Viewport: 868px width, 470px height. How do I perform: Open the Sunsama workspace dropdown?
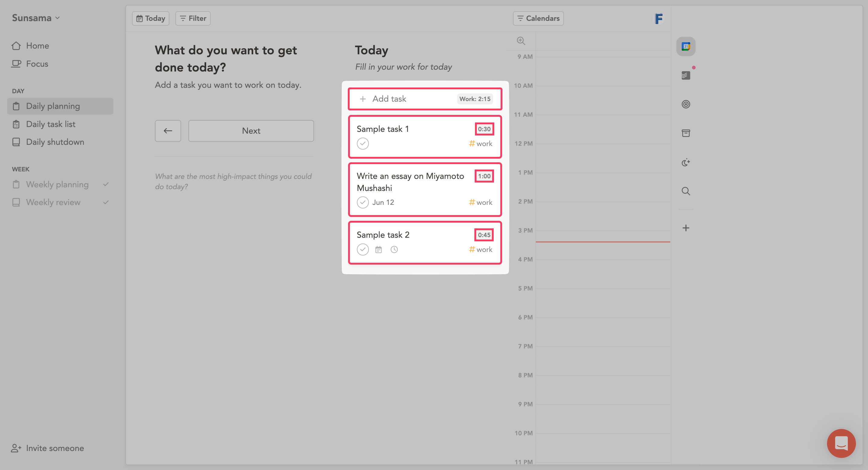36,18
